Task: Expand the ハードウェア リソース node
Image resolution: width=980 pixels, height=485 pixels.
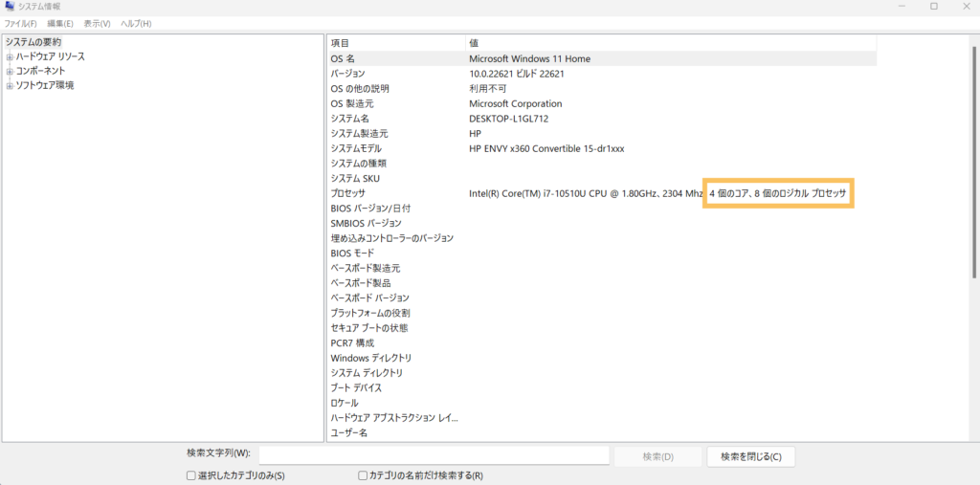Action: click(10, 56)
